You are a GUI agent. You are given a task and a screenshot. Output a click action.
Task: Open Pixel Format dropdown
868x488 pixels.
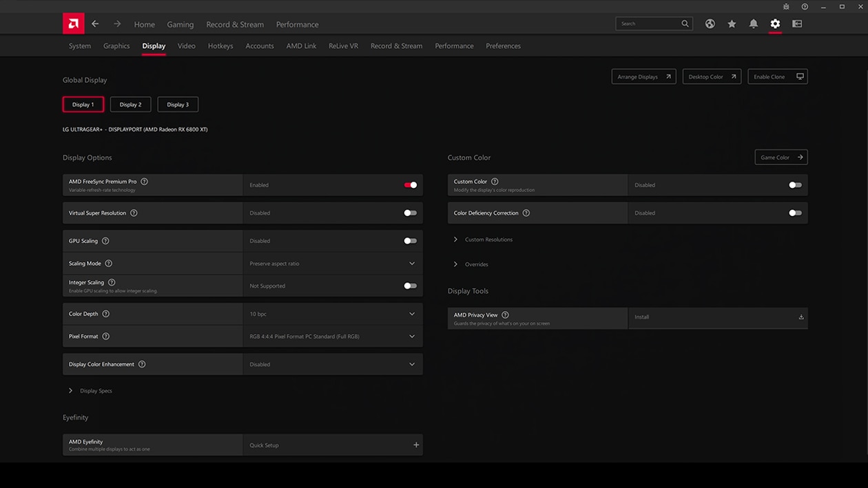click(x=333, y=336)
